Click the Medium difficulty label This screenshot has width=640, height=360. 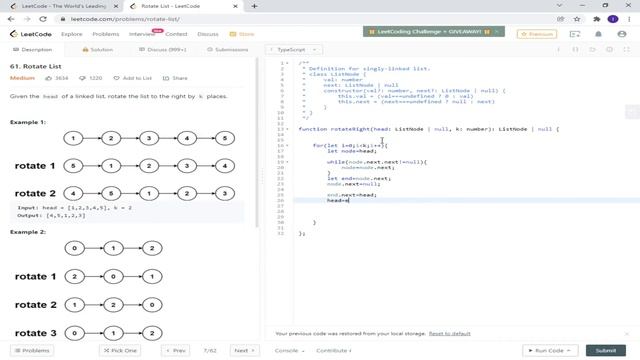tap(22, 78)
